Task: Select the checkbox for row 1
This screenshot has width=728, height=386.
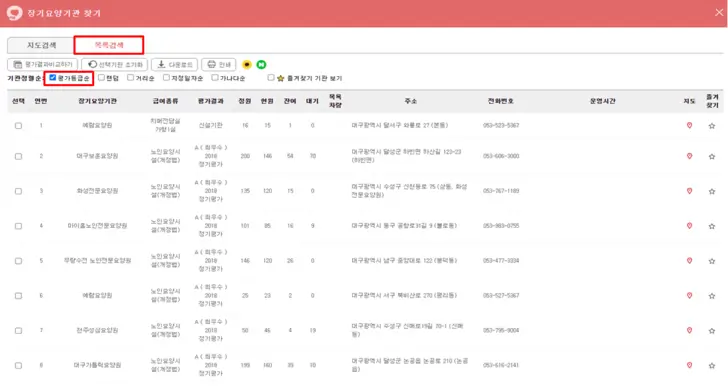Action: pos(18,125)
